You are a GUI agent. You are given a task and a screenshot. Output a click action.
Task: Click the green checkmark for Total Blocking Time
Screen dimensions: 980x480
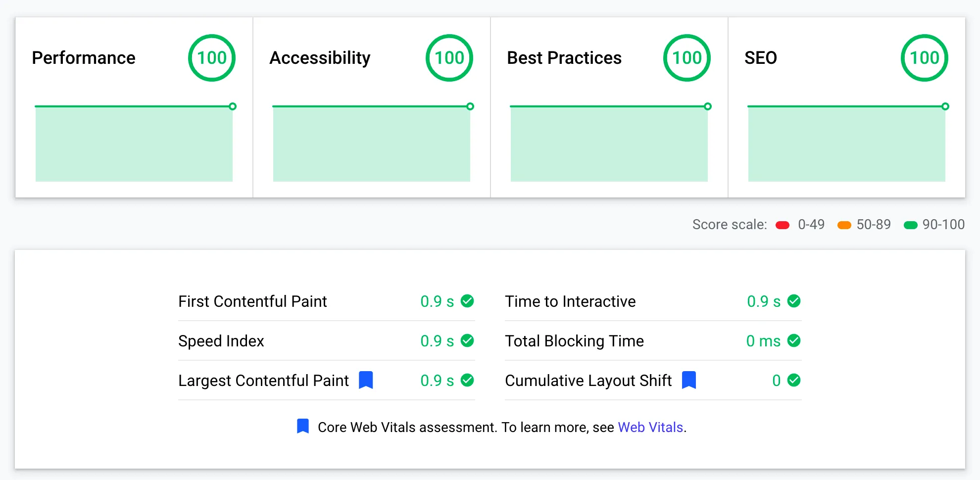coord(794,340)
